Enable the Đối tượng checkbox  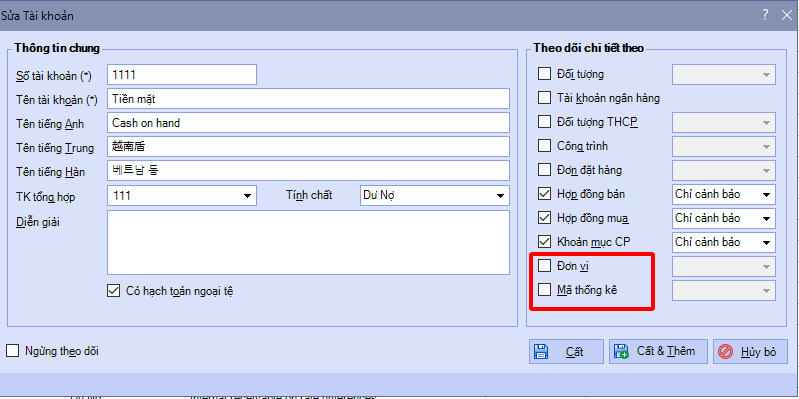click(x=545, y=74)
